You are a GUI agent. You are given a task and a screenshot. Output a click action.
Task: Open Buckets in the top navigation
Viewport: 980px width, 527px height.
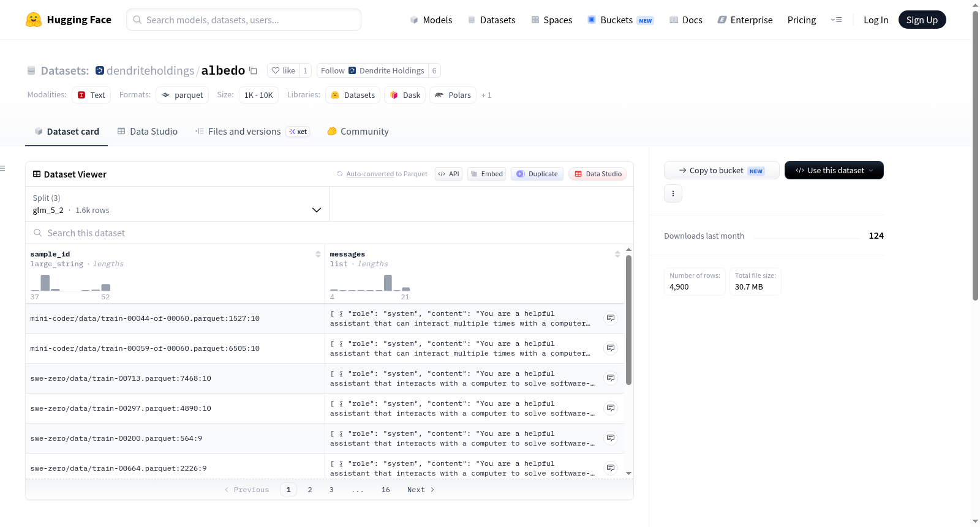coord(620,20)
